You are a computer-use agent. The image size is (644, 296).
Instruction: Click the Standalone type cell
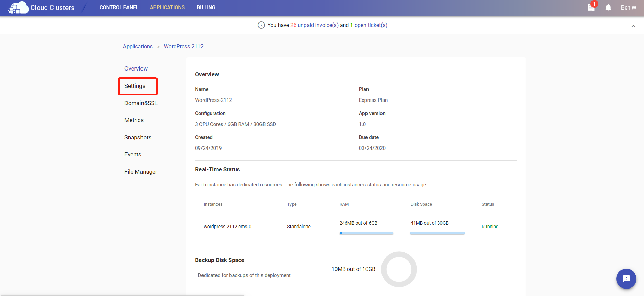[299, 227]
